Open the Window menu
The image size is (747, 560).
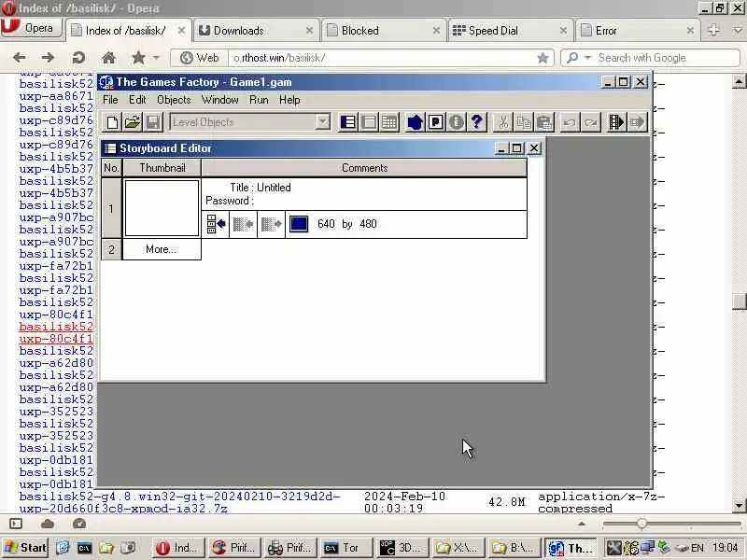pos(219,100)
